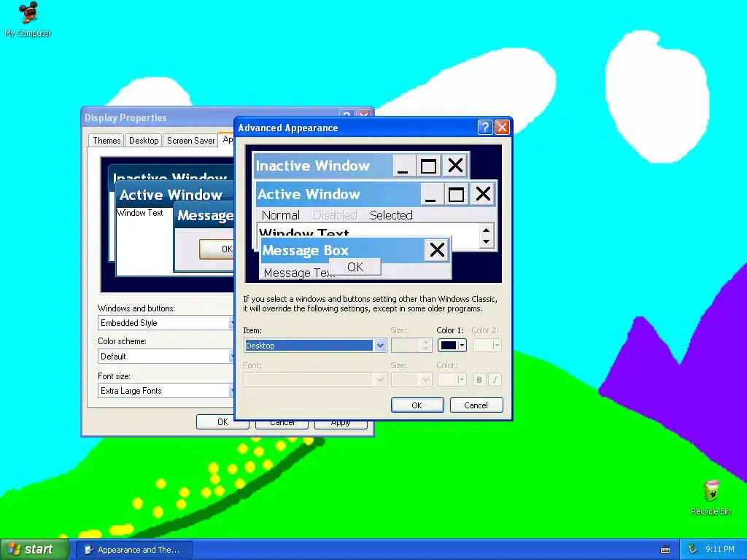Close the Advanced Appearance dialog

coord(502,127)
